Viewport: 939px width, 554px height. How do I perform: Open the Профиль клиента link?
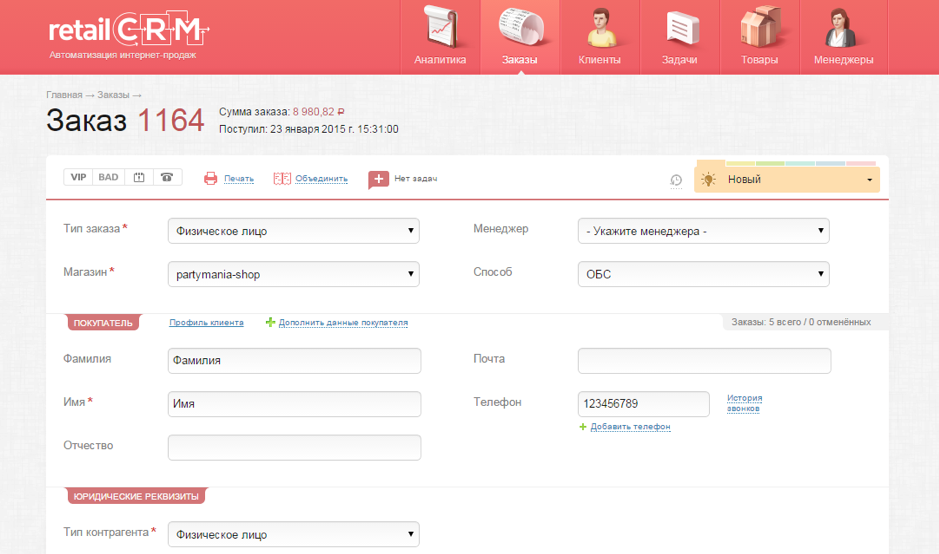[206, 323]
